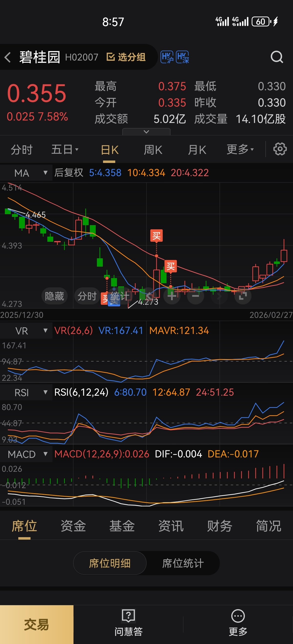
Task: Tap MA20 value 20:4.322
Action: coord(190,172)
